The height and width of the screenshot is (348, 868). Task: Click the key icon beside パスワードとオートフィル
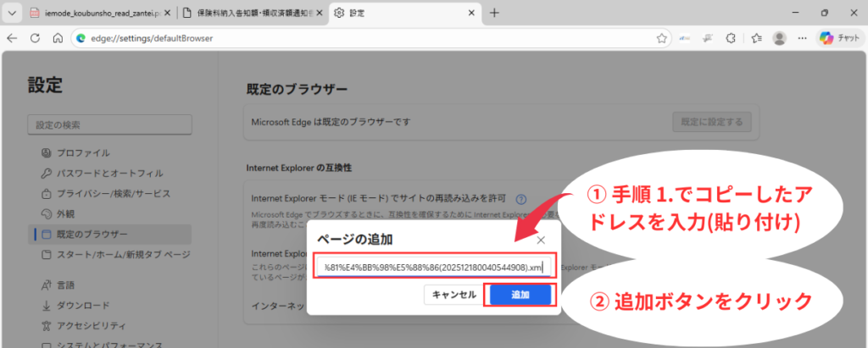[47, 174]
